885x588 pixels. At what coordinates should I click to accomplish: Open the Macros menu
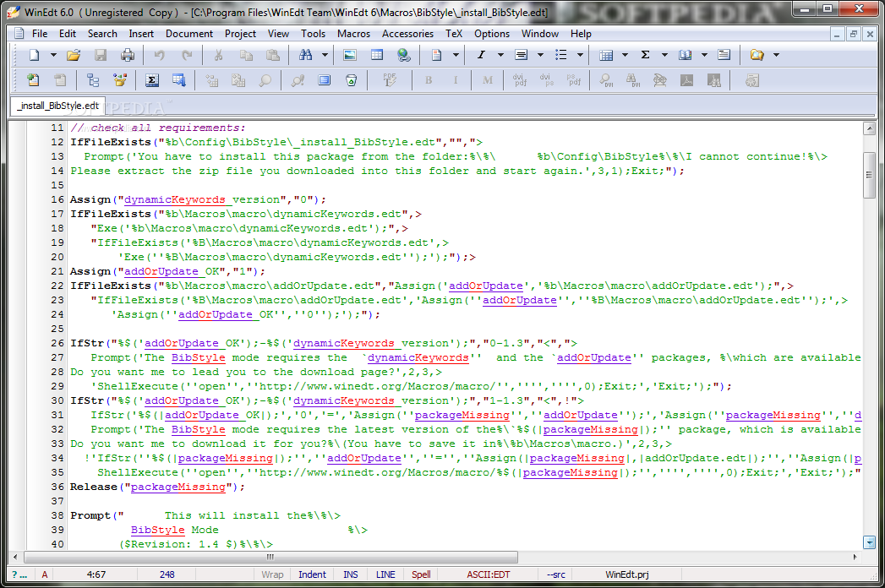pos(354,34)
